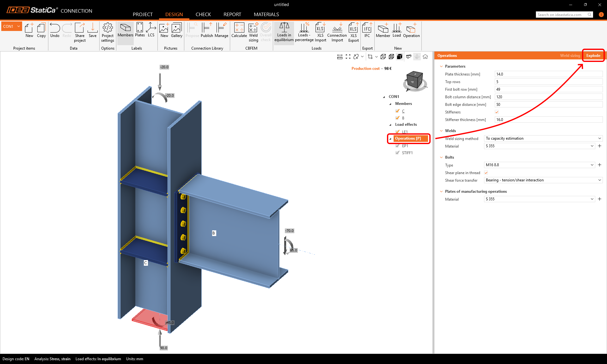Viewport: 607px width, 364px height.
Task: Select the zoom-to-fit icon above the 3D view
Action: tap(348, 57)
